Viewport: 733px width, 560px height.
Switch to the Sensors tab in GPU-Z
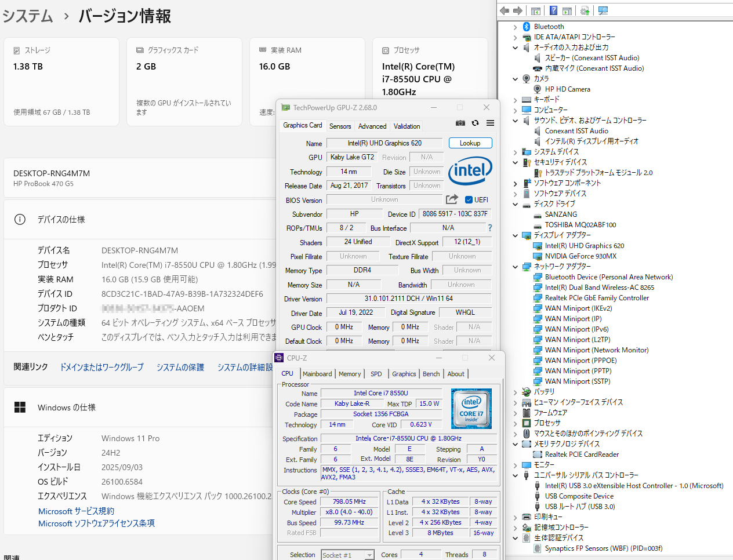(x=340, y=126)
